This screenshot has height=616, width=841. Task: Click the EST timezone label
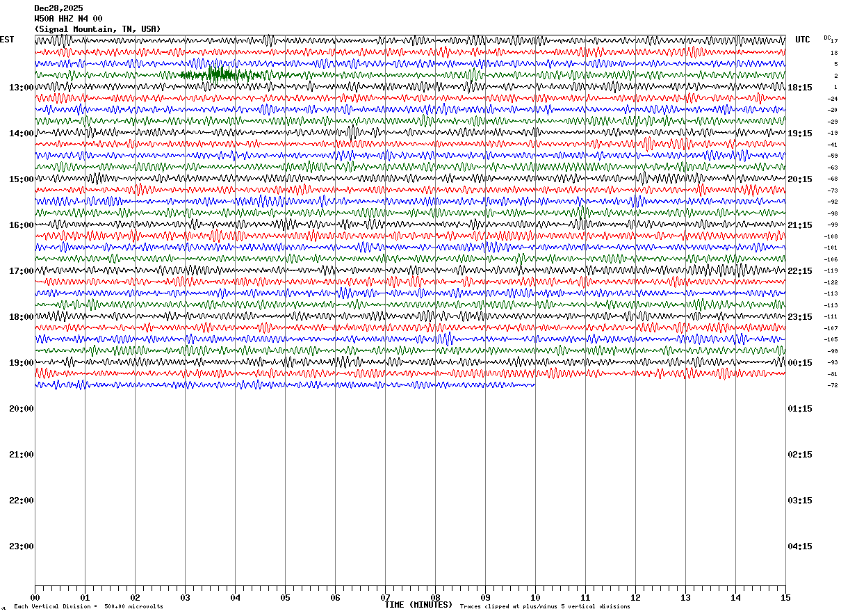tap(7, 40)
